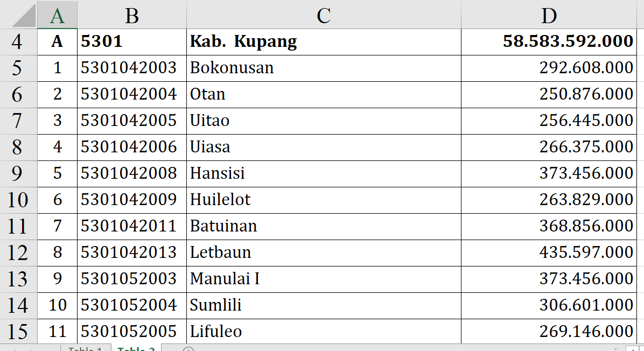Select row 15 header
644x351 pixels.
[x=18, y=332]
